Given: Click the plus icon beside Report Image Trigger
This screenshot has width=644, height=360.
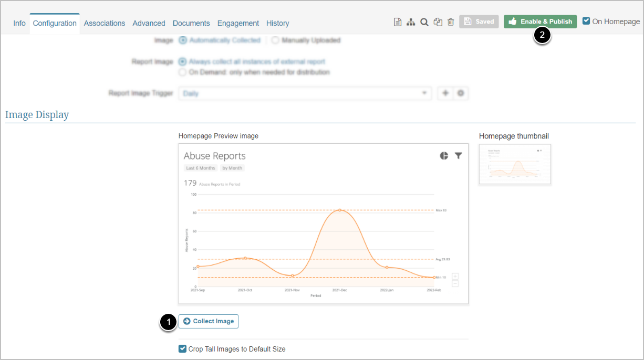Looking at the screenshot, I should 445,93.
